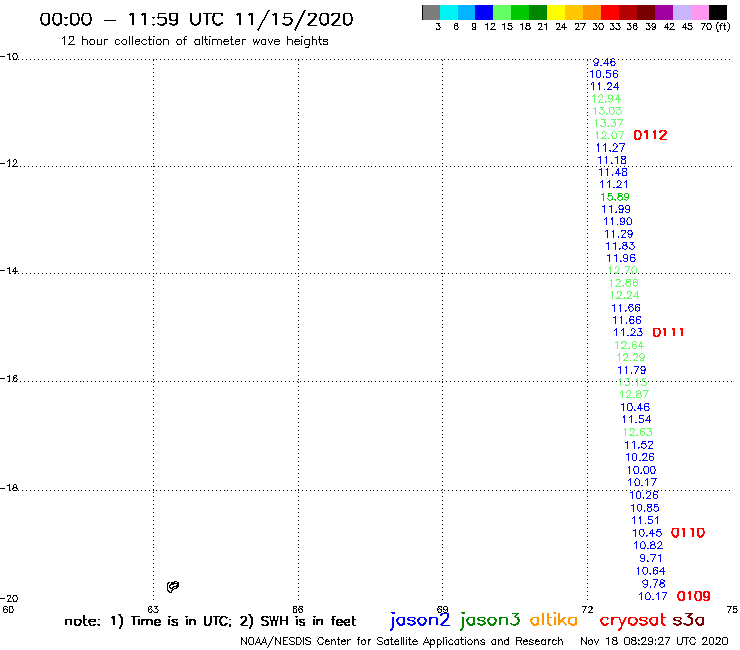Click the NOAA/NESDIS Center credit line
This screenshot has width=740, height=650.
402,641
